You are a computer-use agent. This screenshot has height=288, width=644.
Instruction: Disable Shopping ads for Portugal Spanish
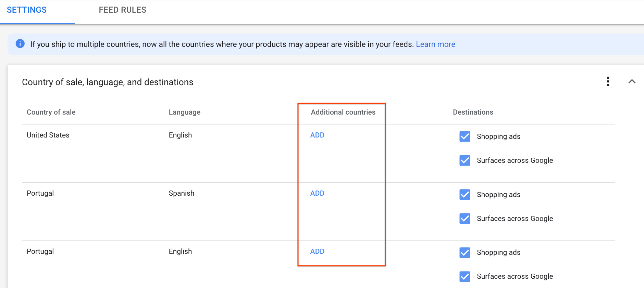pos(465,195)
